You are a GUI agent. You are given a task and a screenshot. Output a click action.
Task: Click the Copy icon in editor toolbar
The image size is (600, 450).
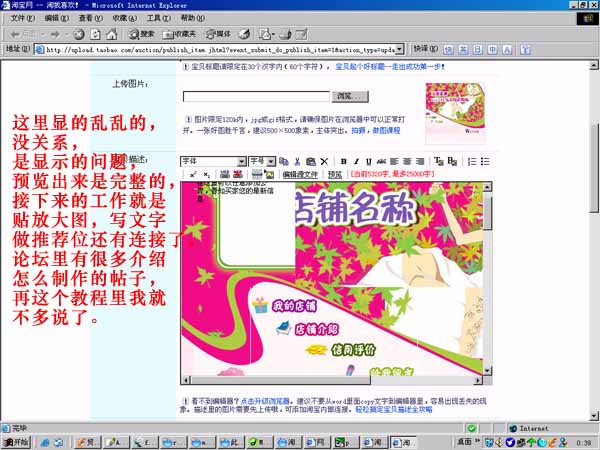tap(284, 161)
